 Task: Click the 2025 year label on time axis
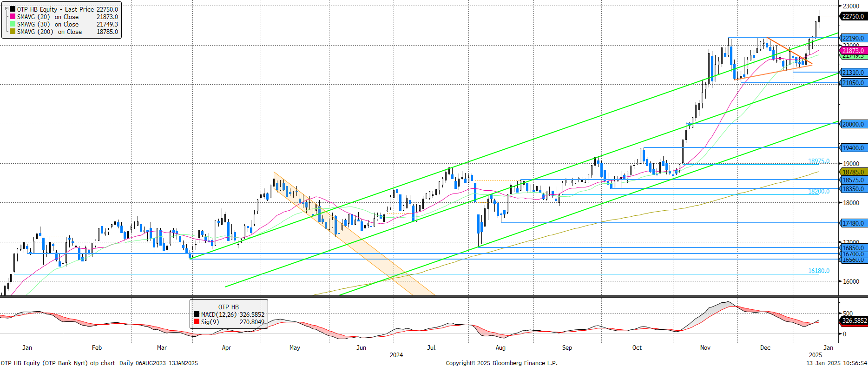[815, 355]
